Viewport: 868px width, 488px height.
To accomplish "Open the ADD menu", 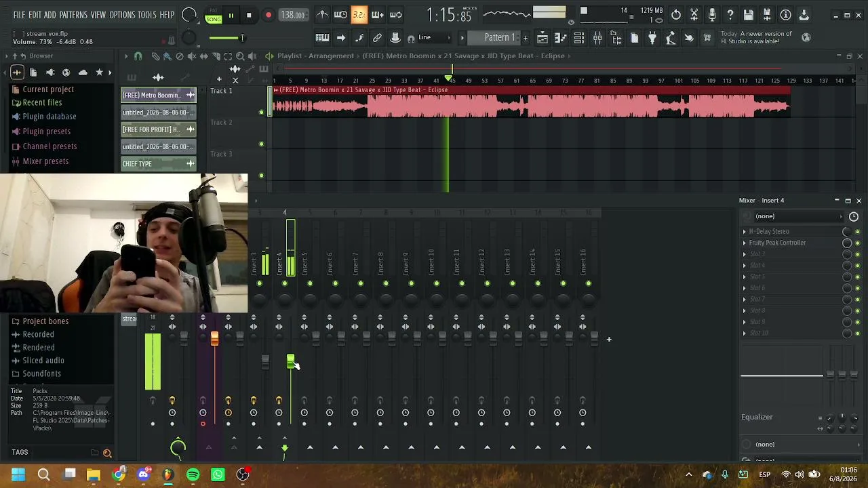I will click(x=50, y=15).
